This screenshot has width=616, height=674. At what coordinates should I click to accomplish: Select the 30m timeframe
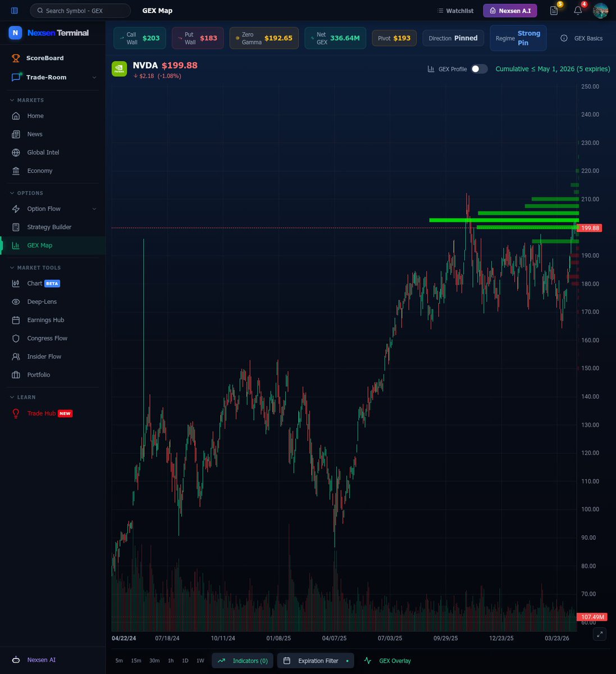click(154, 661)
